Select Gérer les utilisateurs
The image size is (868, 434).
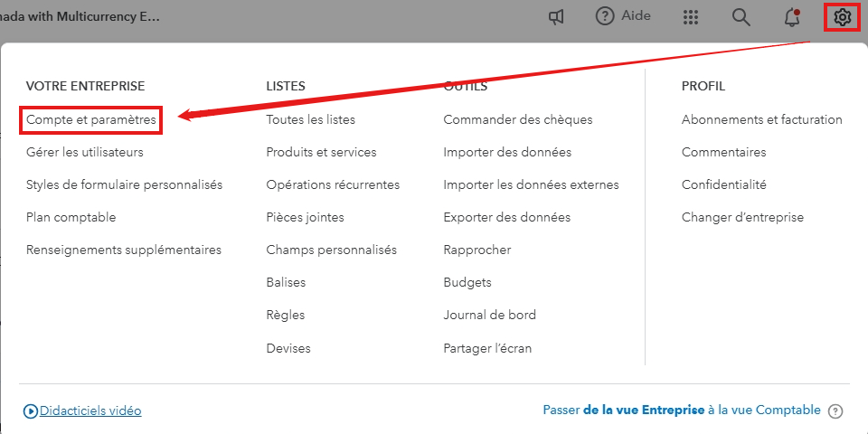[85, 152]
